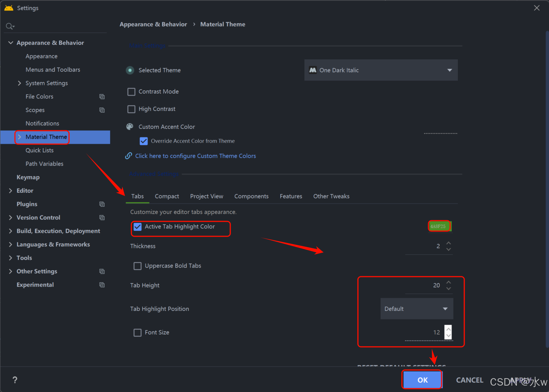Enable the Font Size checkbox
Image resolution: width=549 pixels, height=392 pixels.
138,333
